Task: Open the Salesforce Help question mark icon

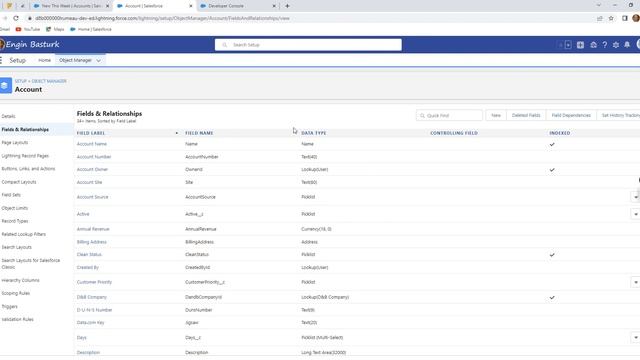Action: point(604,45)
